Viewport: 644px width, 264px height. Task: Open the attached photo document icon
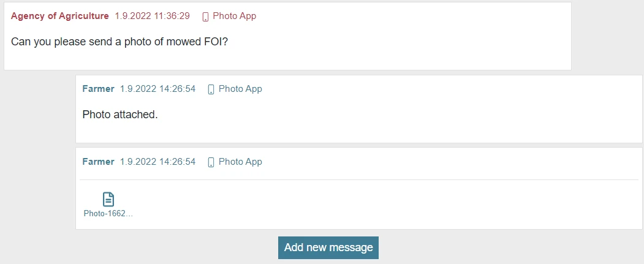click(x=108, y=198)
